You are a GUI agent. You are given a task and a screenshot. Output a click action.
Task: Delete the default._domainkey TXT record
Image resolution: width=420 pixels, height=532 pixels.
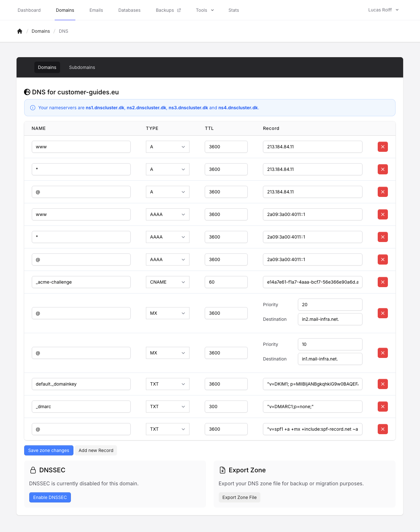[x=382, y=384]
